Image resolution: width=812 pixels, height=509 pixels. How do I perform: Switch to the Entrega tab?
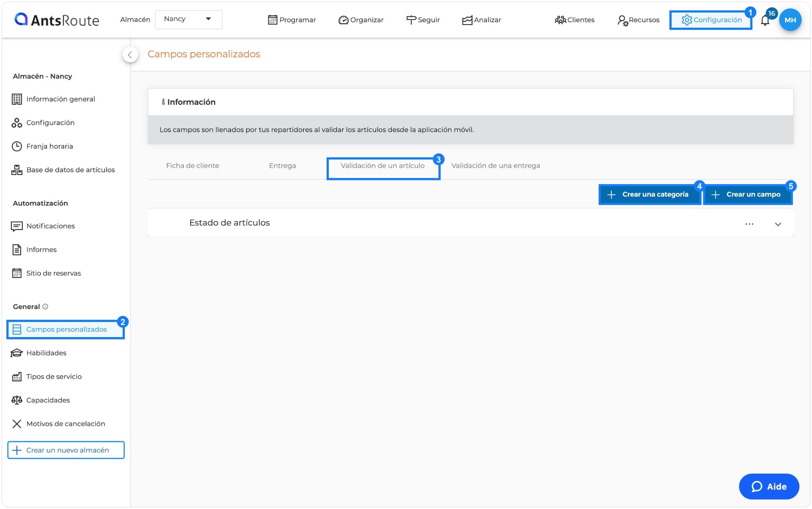[282, 166]
